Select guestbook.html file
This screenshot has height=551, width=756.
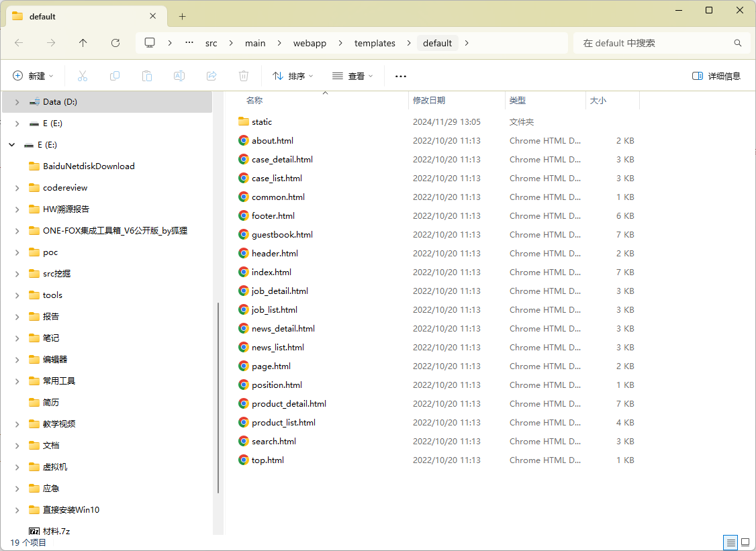pyautogui.click(x=282, y=235)
